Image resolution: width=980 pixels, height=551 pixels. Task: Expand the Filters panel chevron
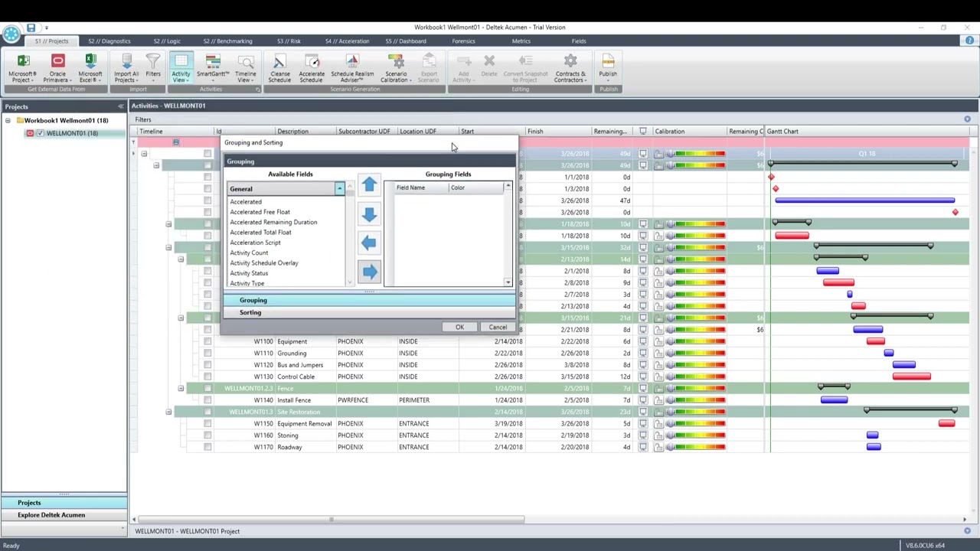point(967,119)
